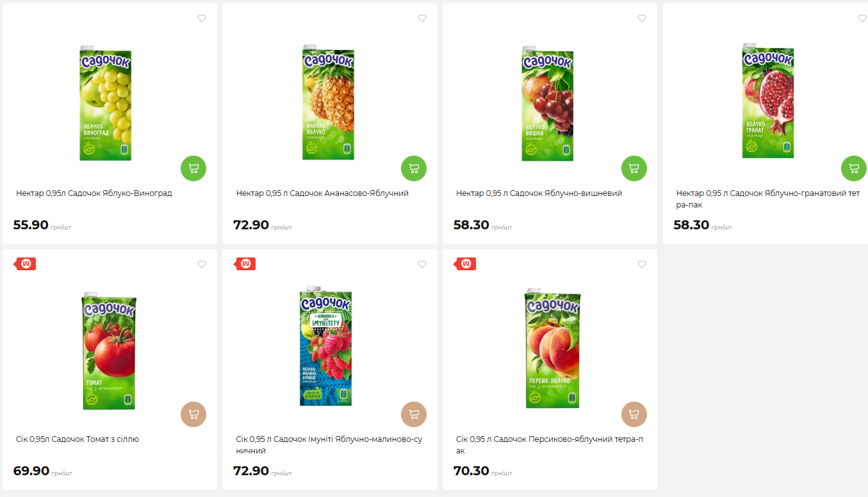The width and height of the screenshot is (868, 497).
Task: Mark Яблучно-вишневий nectar as favorite
Action: [x=642, y=19]
